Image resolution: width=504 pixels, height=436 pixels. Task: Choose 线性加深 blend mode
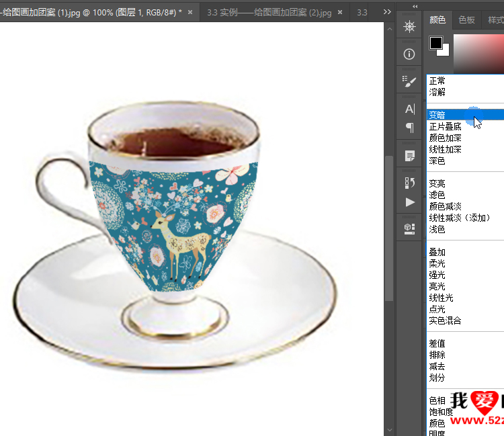(465, 149)
